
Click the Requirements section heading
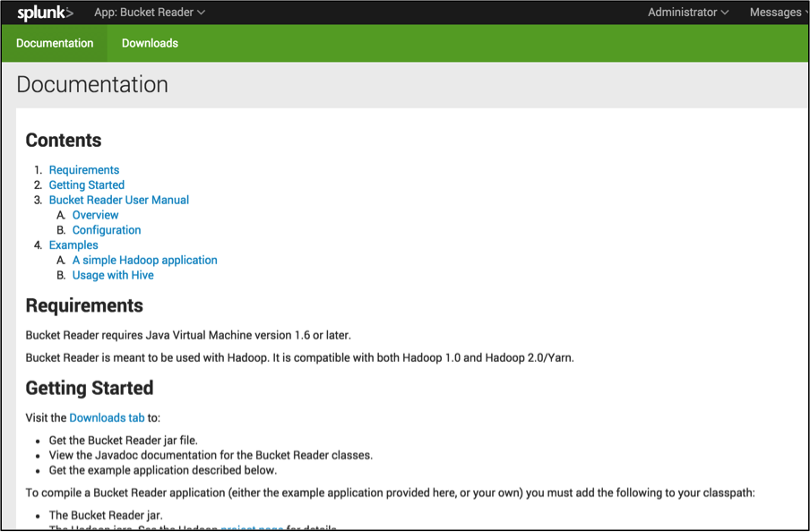[x=84, y=305]
